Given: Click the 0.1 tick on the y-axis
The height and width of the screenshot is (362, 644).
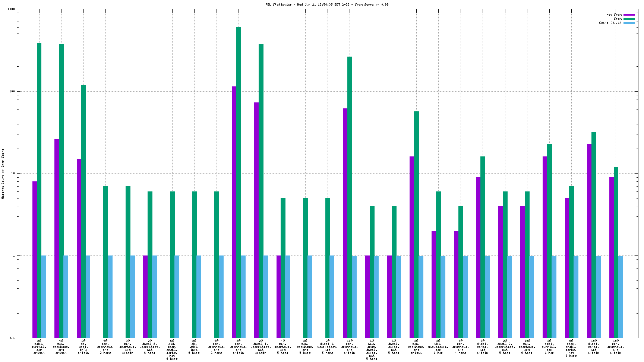Looking at the screenshot, I should pyautogui.click(x=12, y=338).
